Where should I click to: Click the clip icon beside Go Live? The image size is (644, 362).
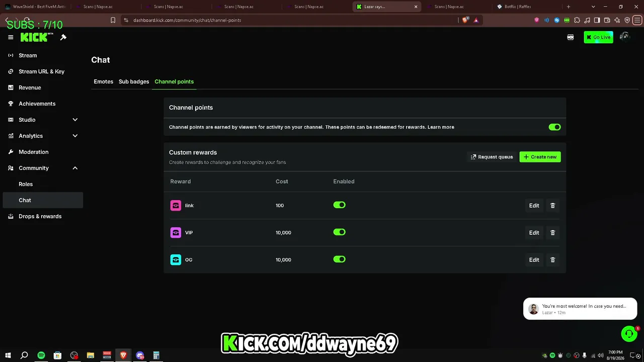pyautogui.click(x=571, y=37)
